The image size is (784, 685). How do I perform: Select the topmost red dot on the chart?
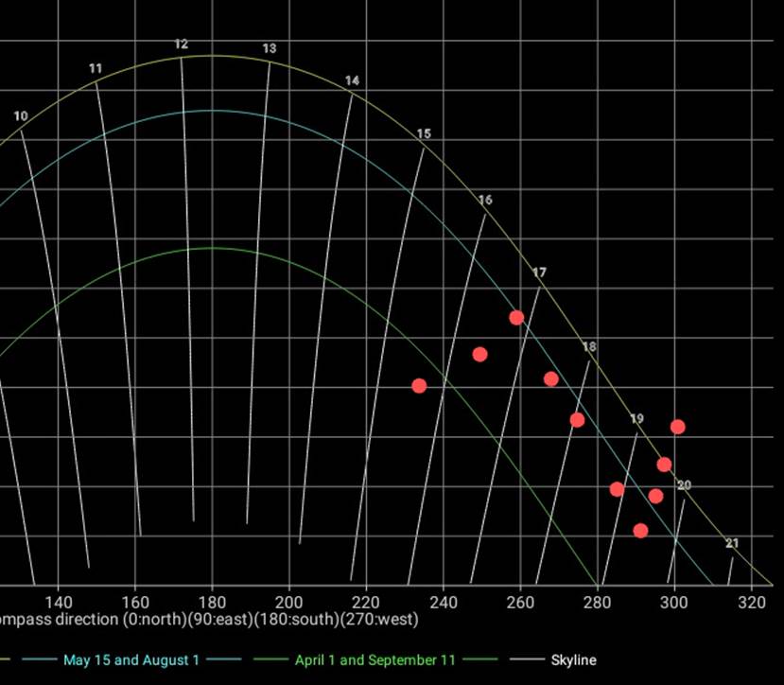(x=516, y=318)
